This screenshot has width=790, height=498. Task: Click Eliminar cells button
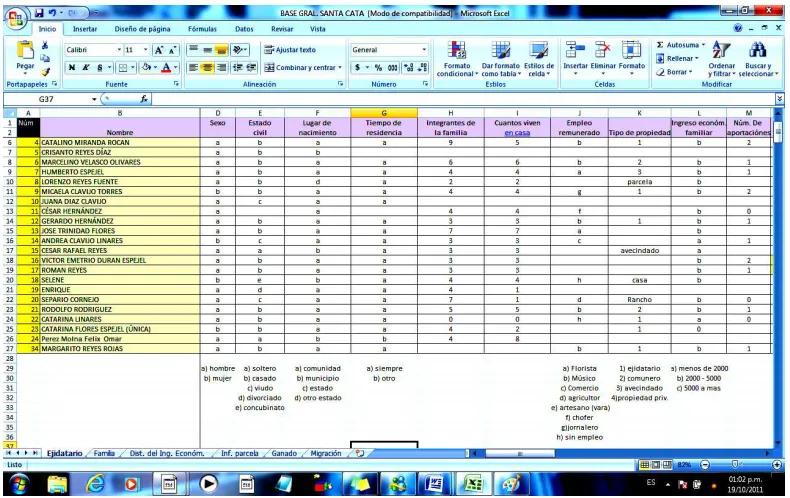(x=603, y=57)
